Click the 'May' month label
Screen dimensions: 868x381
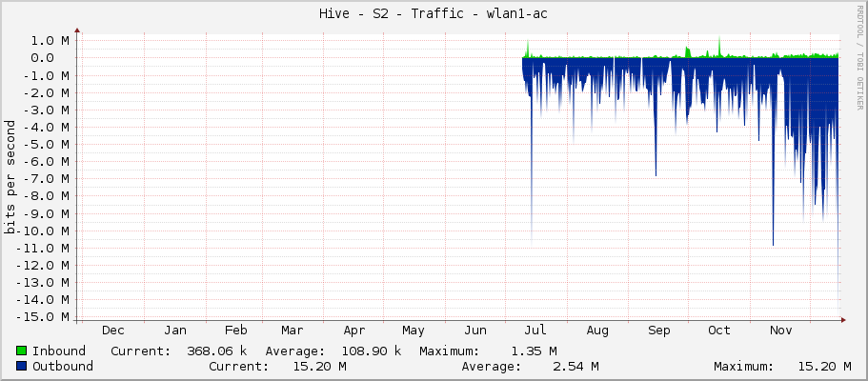[414, 331]
